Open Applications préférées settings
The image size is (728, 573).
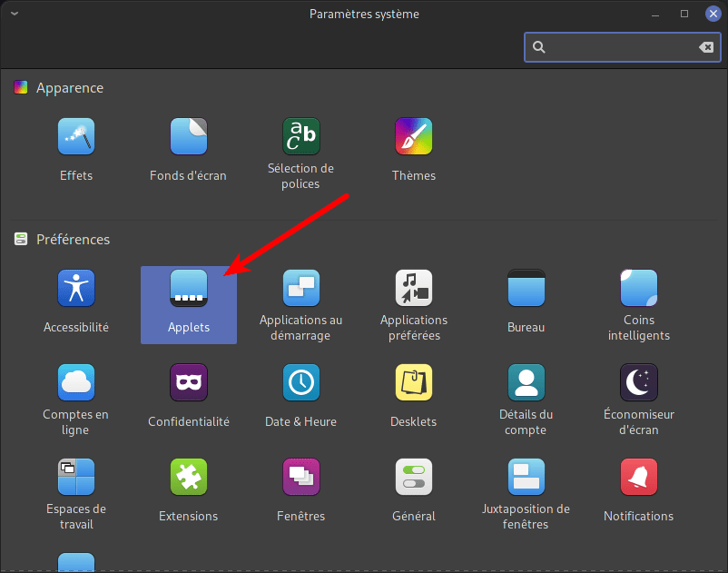click(x=414, y=289)
